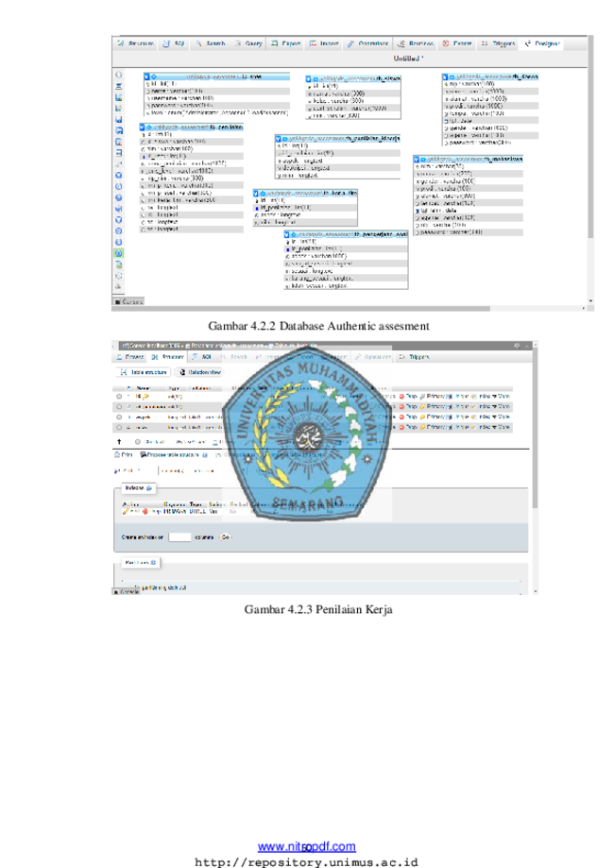614x868 pixels.
Task: Click the Go button beside columns
Action: 226,537
